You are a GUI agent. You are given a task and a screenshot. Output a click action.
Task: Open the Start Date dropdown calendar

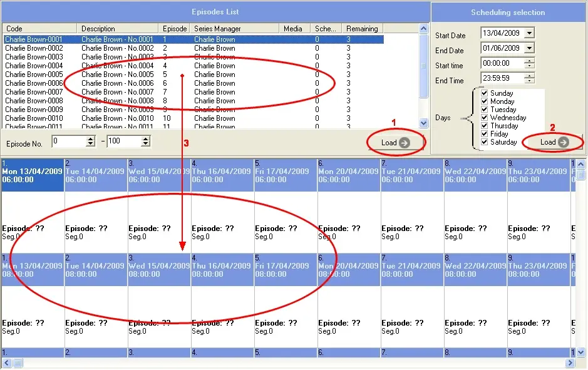[530, 33]
